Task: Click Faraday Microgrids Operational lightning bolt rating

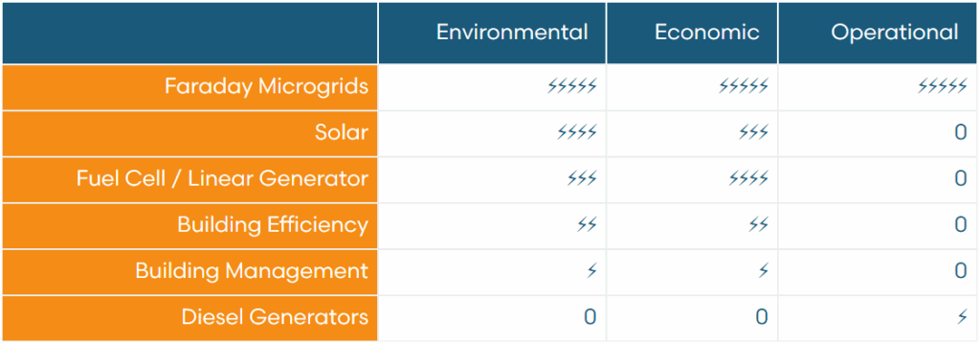Action: coord(943,86)
